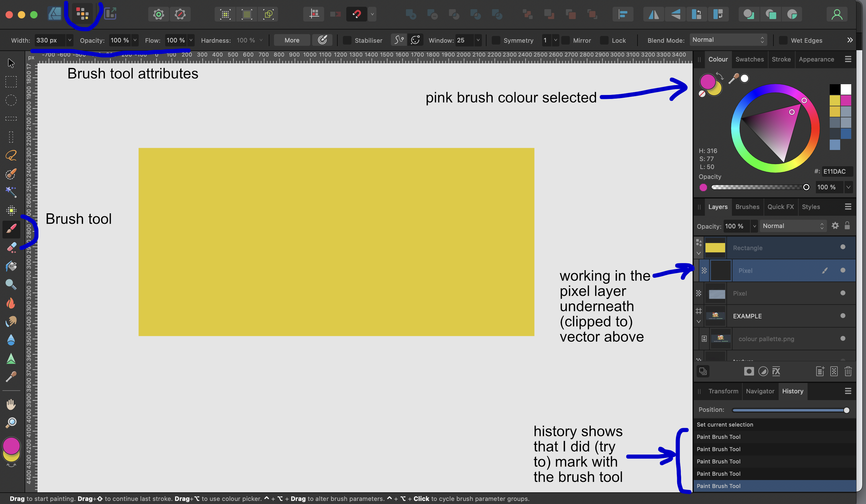
Task: Select the Zoom magnifier tool
Action: (11, 422)
